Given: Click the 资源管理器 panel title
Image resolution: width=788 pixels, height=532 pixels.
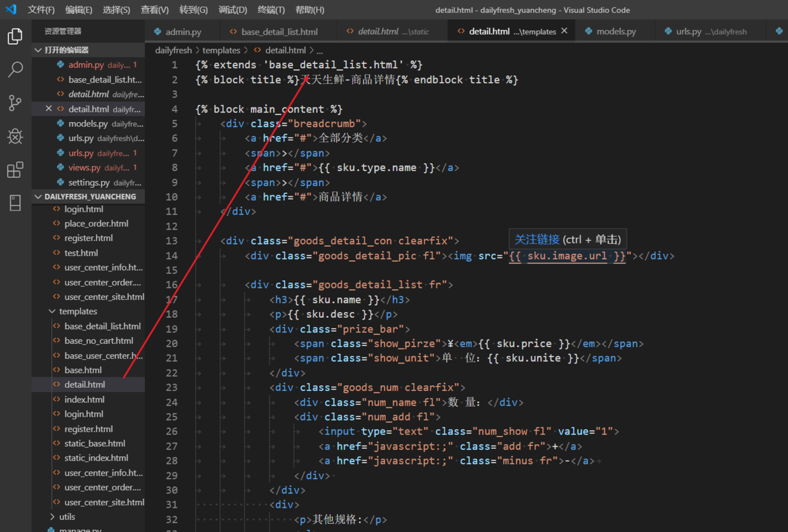Looking at the screenshot, I should click(63, 31).
